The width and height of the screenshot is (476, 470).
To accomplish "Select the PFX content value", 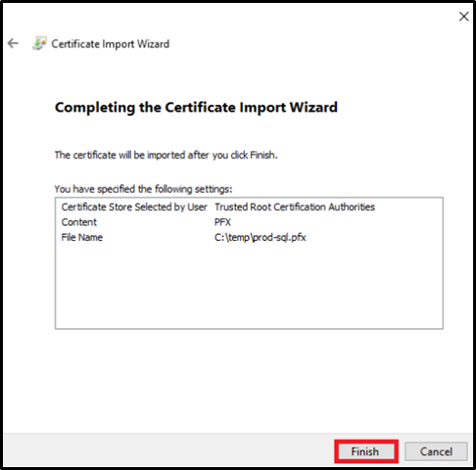I will pos(222,222).
